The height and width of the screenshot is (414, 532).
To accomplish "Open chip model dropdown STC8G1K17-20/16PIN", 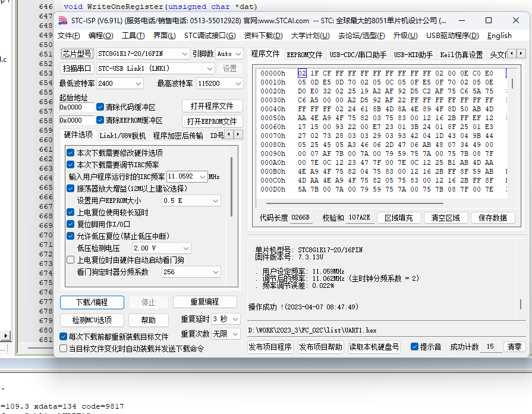I will (143, 54).
